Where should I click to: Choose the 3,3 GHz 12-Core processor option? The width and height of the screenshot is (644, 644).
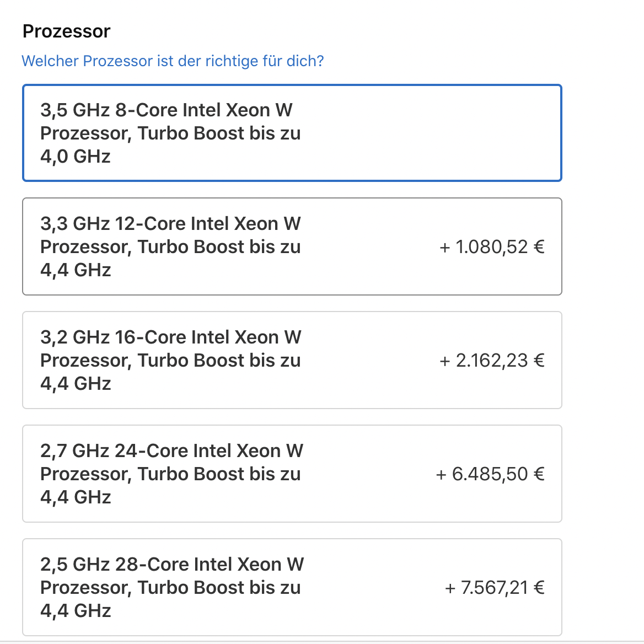[x=292, y=246]
